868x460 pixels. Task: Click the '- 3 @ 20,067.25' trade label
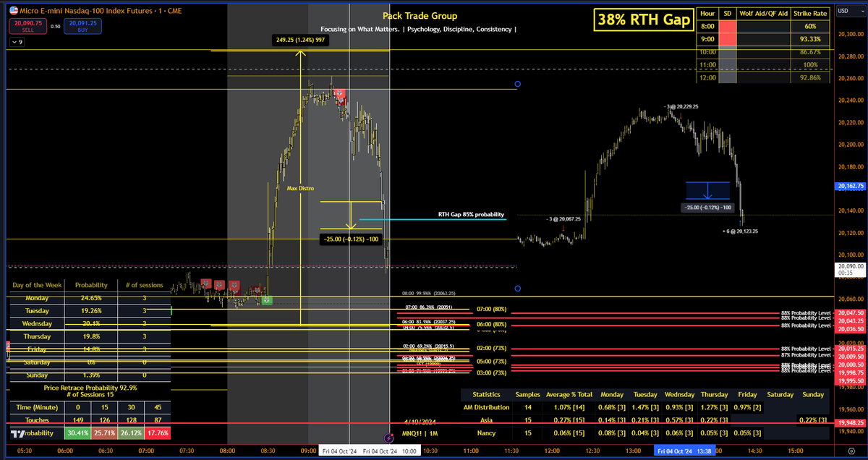click(563, 218)
